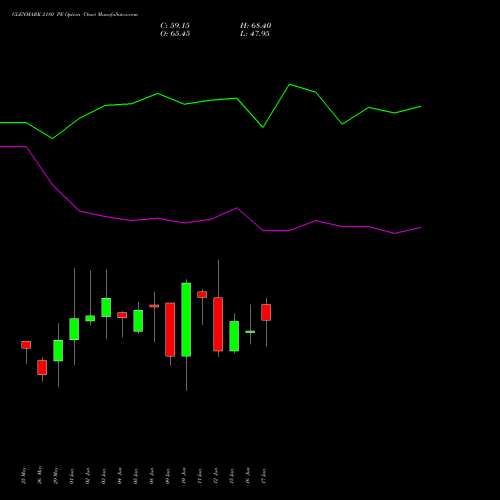Click the small green doji candle on 16 Jun

point(250,332)
